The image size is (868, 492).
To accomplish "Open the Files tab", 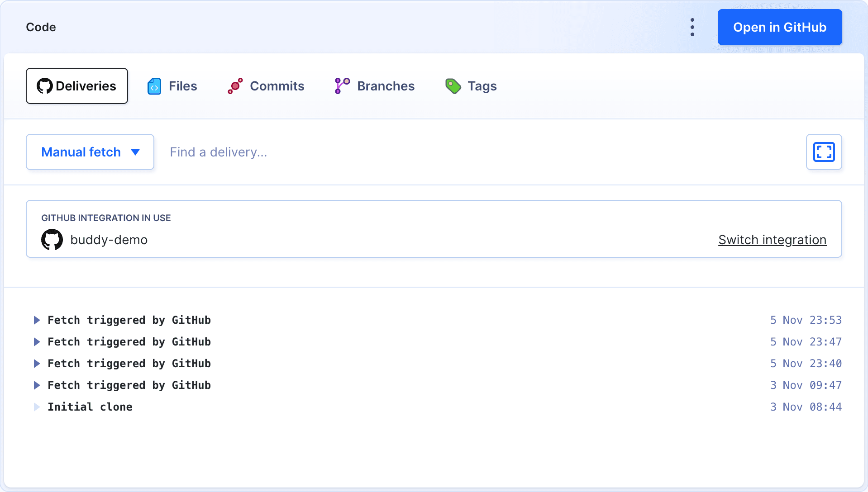I will [172, 86].
